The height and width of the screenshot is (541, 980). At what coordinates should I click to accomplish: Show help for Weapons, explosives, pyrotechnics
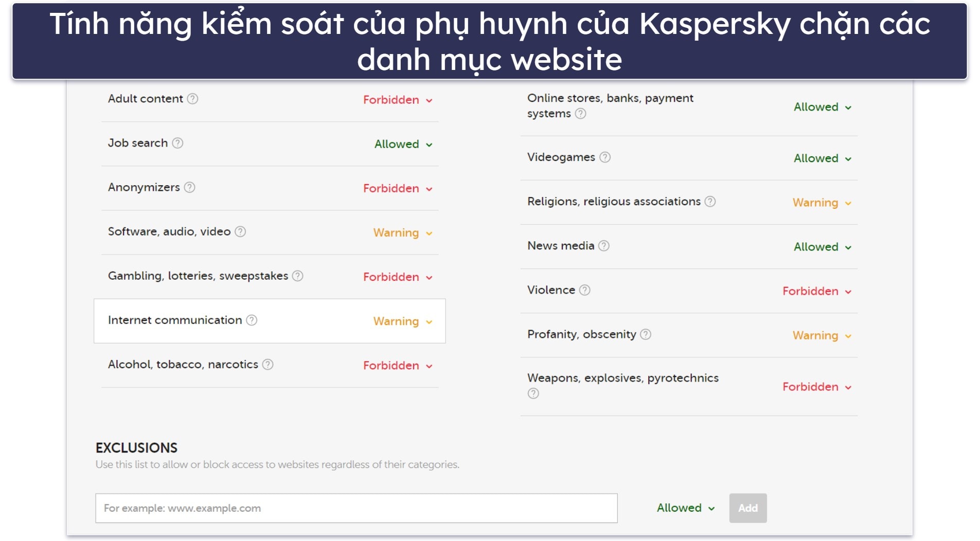(533, 393)
